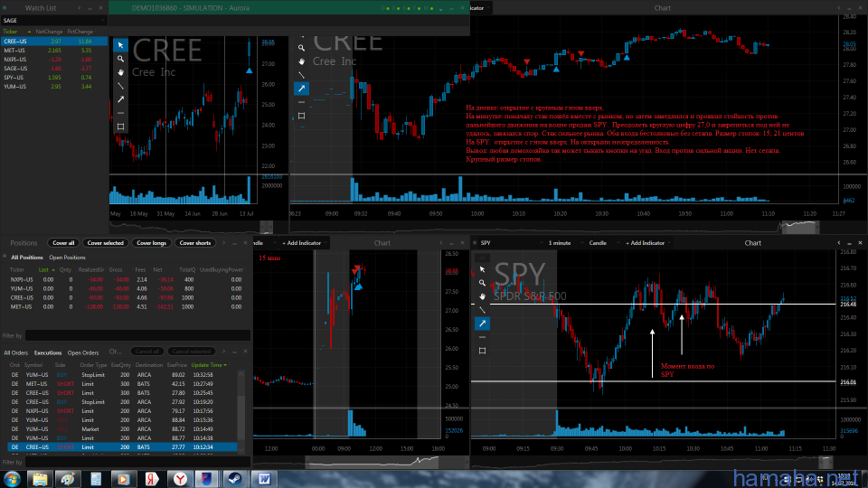868x488 pixels.
Task: Click the Cancel selected button
Action: click(x=191, y=352)
